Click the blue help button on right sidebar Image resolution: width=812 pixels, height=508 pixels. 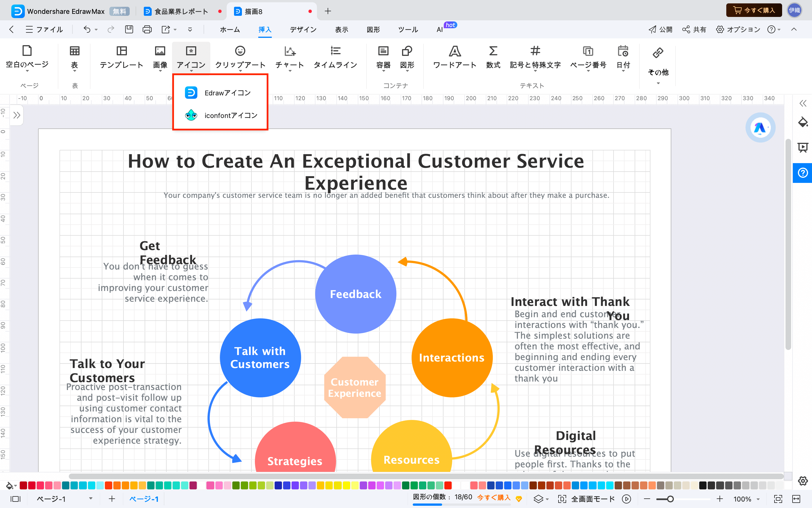click(803, 173)
